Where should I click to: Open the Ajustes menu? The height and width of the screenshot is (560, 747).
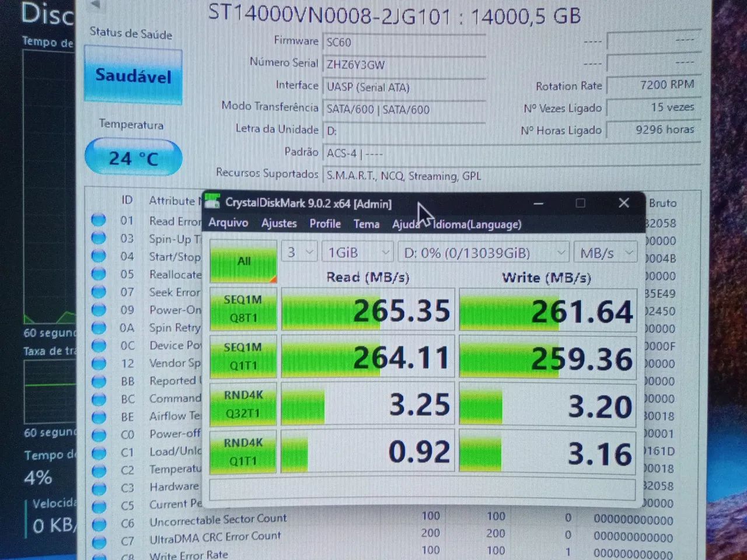click(x=279, y=223)
